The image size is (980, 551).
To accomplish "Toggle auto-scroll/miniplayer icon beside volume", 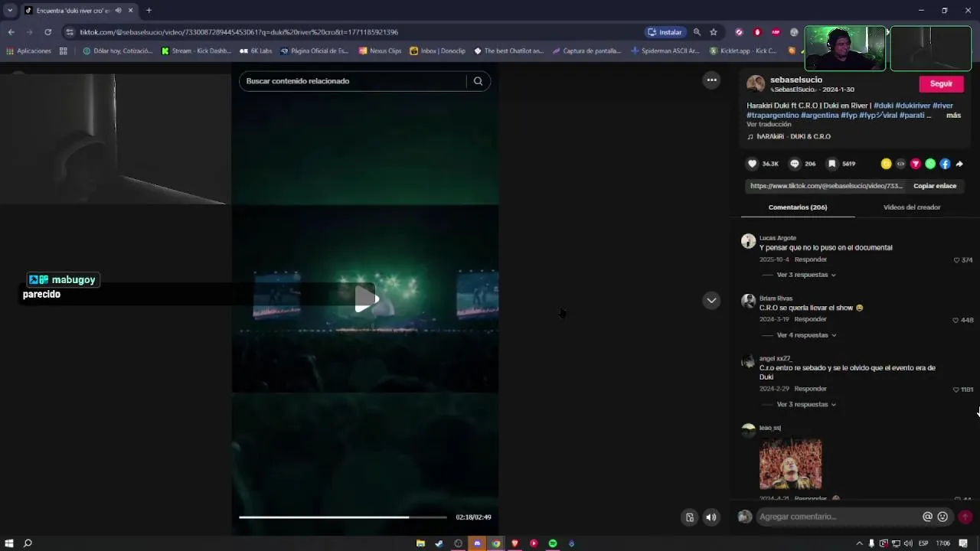I will [689, 517].
